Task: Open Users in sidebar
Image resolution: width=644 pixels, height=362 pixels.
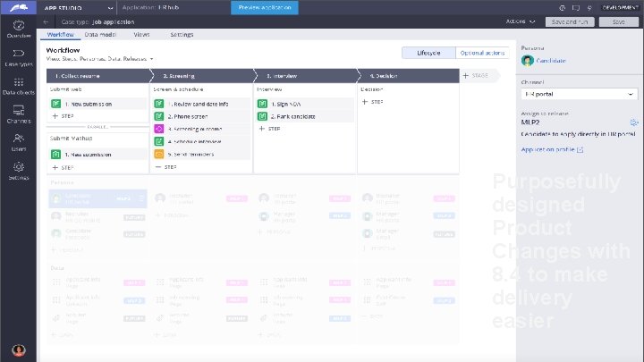Action: 19,142
